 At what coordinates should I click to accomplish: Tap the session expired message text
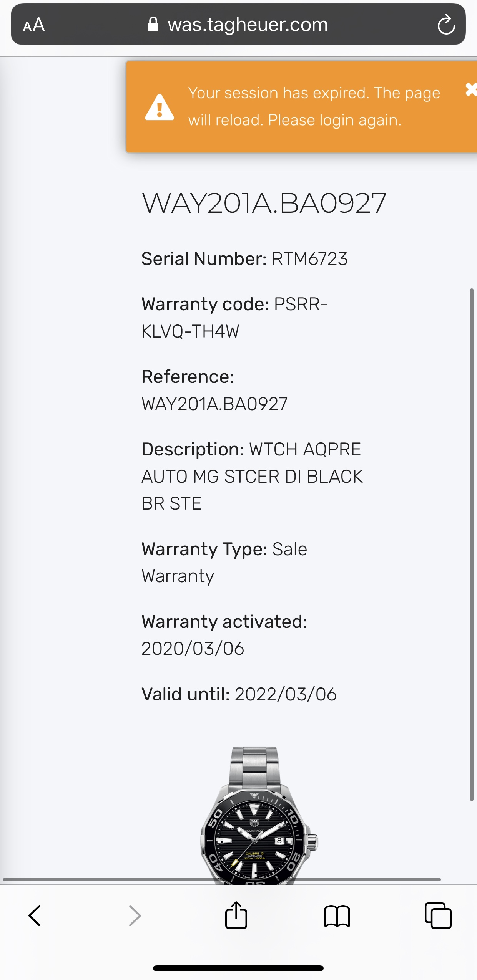click(314, 106)
